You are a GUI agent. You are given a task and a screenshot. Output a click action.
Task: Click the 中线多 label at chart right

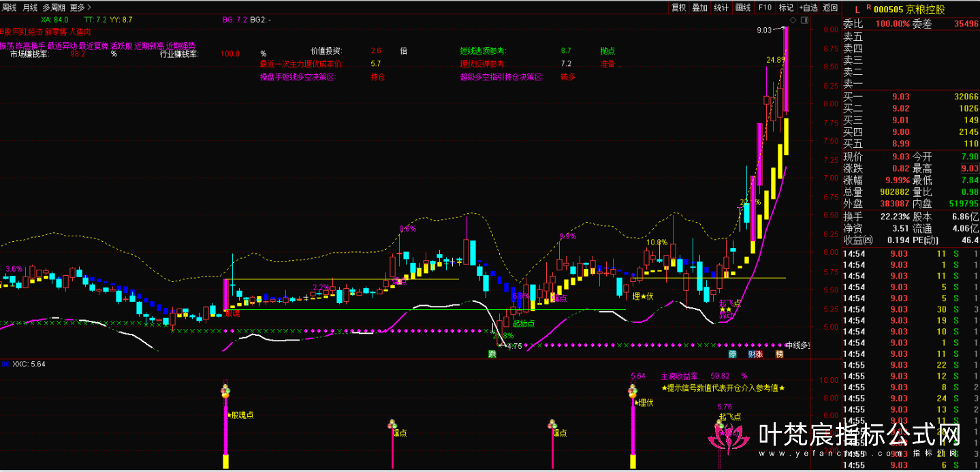(x=798, y=345)
